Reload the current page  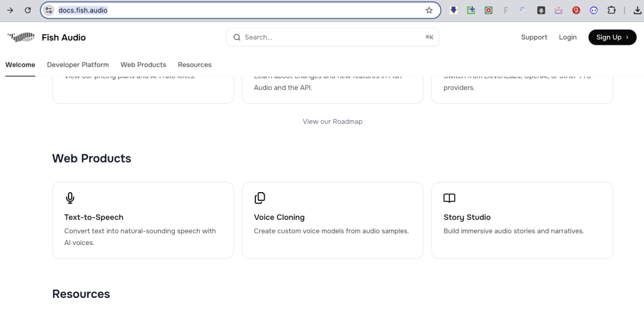coord(28,10)
